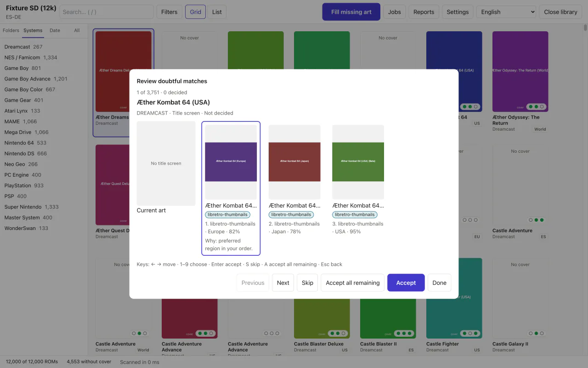
Task: Select Dreamcast system in sidebar
Action: click(x=44, y=46)
